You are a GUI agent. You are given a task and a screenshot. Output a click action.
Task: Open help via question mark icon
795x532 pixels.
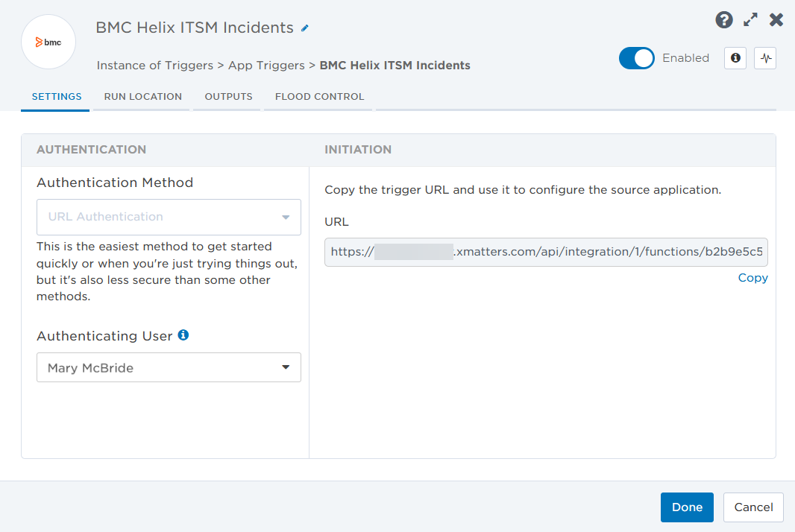click(723, 20)
